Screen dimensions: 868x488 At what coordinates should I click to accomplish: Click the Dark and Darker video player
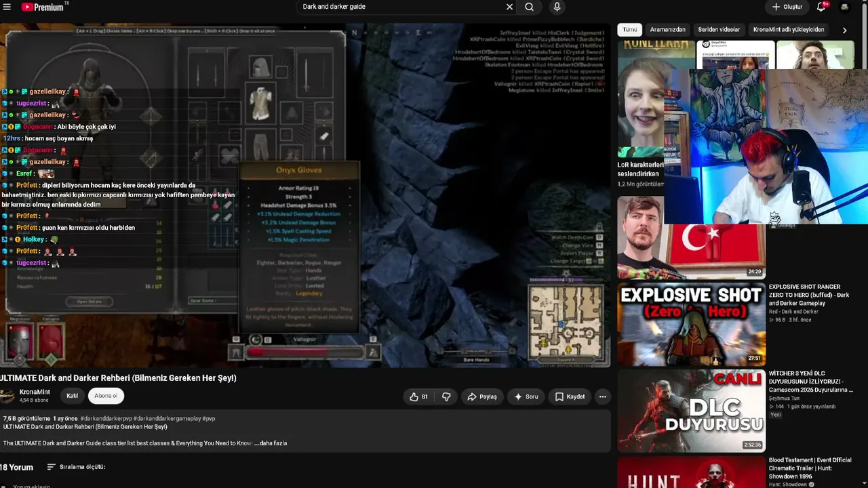[305, 195]
